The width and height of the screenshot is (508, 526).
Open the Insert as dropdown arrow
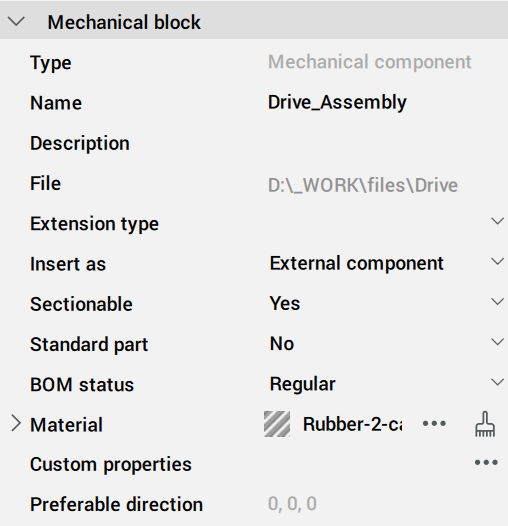pyautogui.click(x=497, y=261)
